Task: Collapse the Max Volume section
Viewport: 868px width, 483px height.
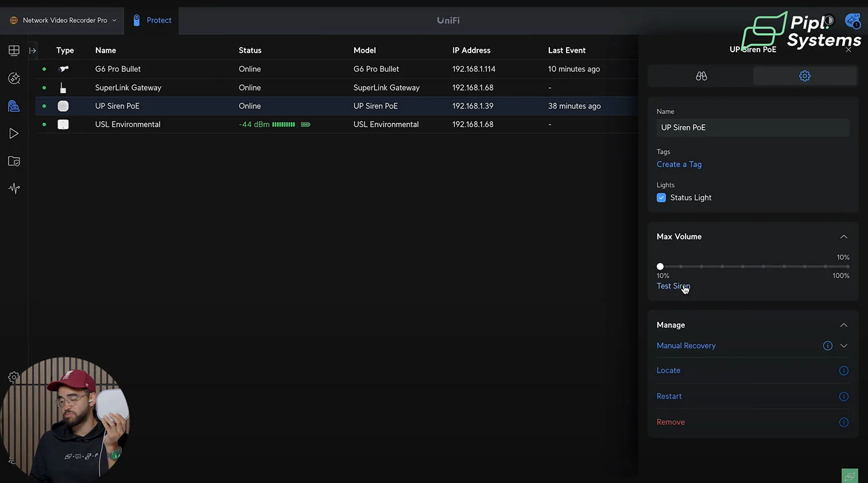Action: click(843, 237)
